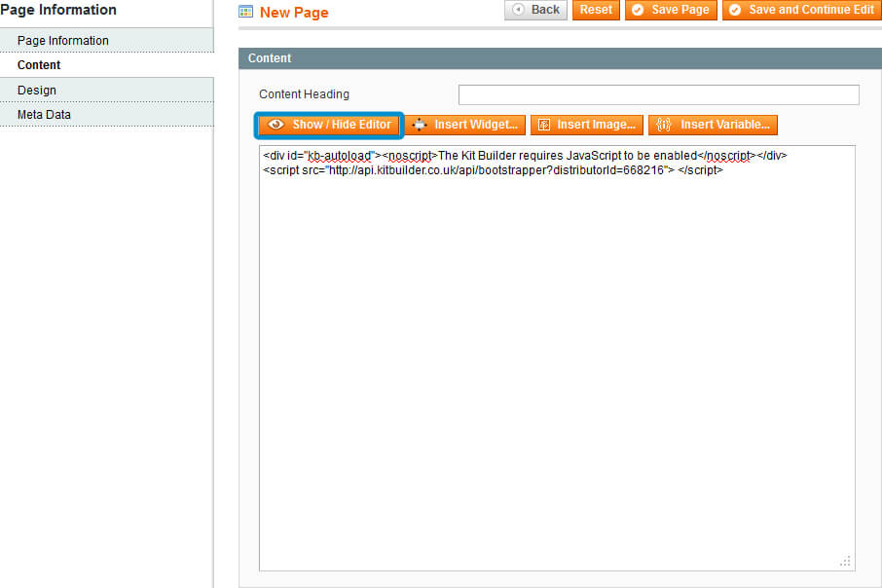This screenshot has width=882, height=588.
Task: Click the Content Heading label
Action: 304,94
